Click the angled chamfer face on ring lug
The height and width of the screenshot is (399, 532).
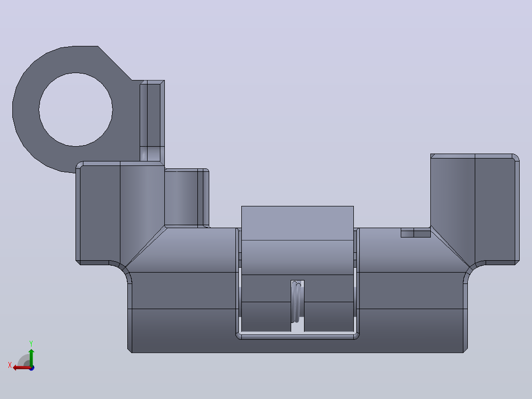tap(114, 63)
